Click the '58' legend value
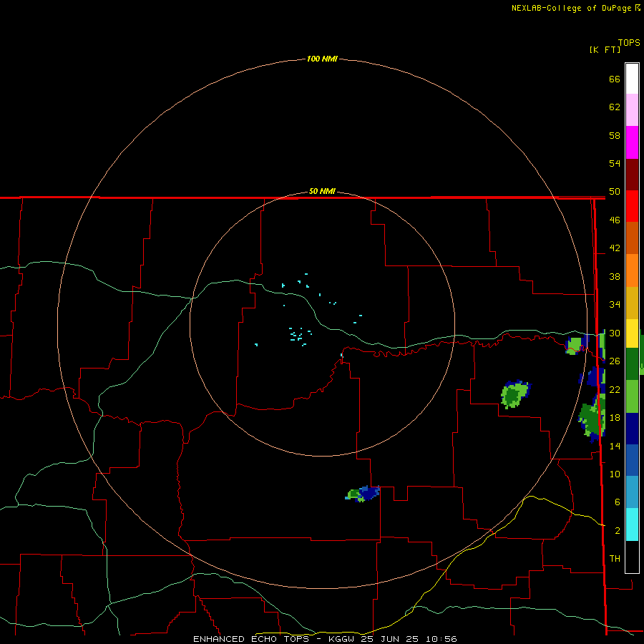 tap(615, 135)
